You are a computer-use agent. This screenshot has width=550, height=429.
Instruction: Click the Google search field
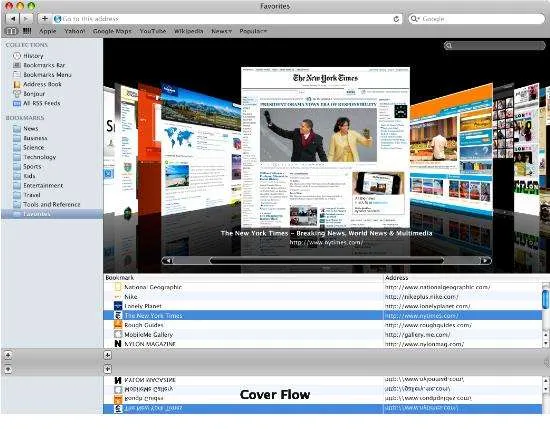(x=477, y=19)
